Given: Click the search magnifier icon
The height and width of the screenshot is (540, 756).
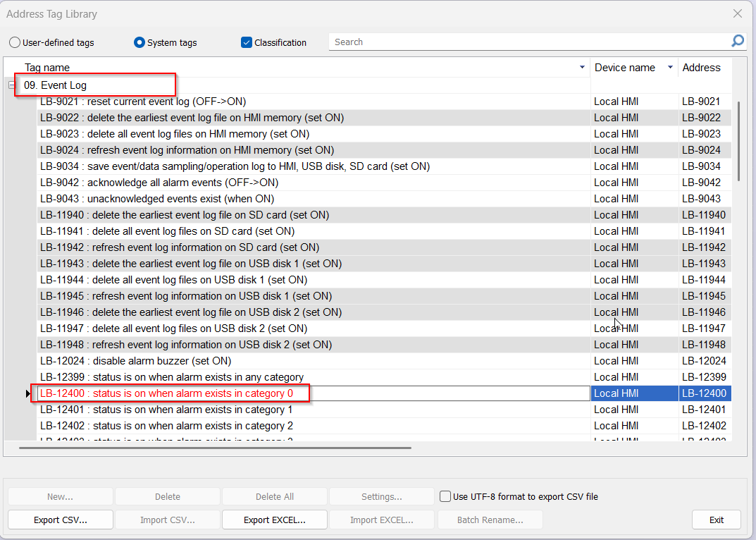Looking at the screenshot, I should 737,42.
